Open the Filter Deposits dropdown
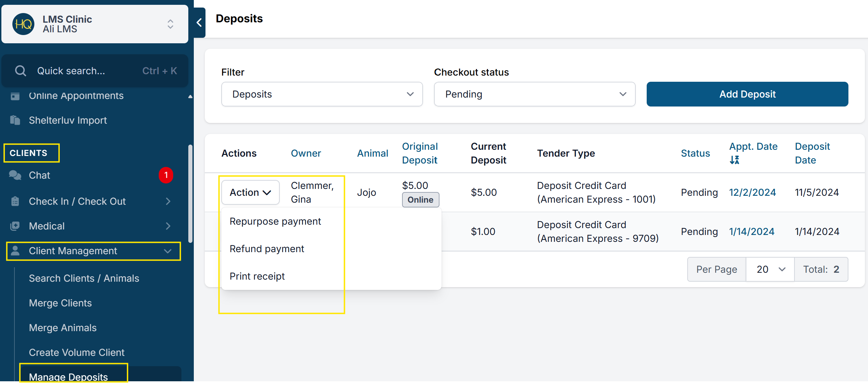The width and height of the screenshot is (868, 383). (322, 94)
